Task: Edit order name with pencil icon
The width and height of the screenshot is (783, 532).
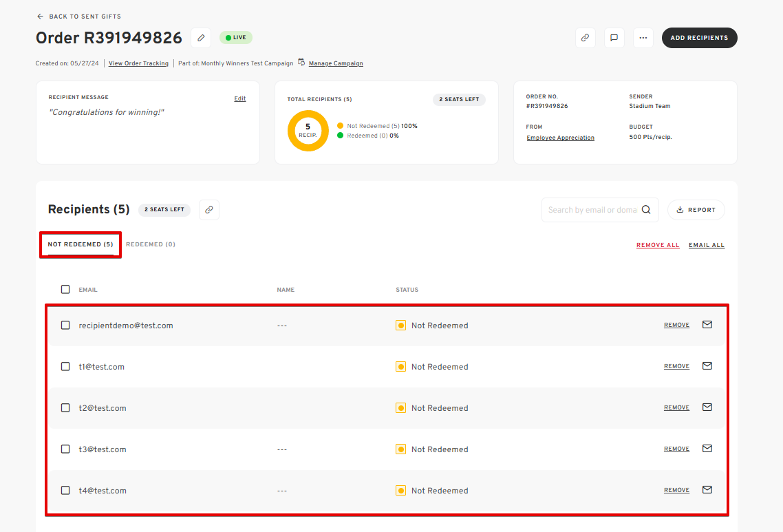Action: pyautogui.click(x=201, y=38)
